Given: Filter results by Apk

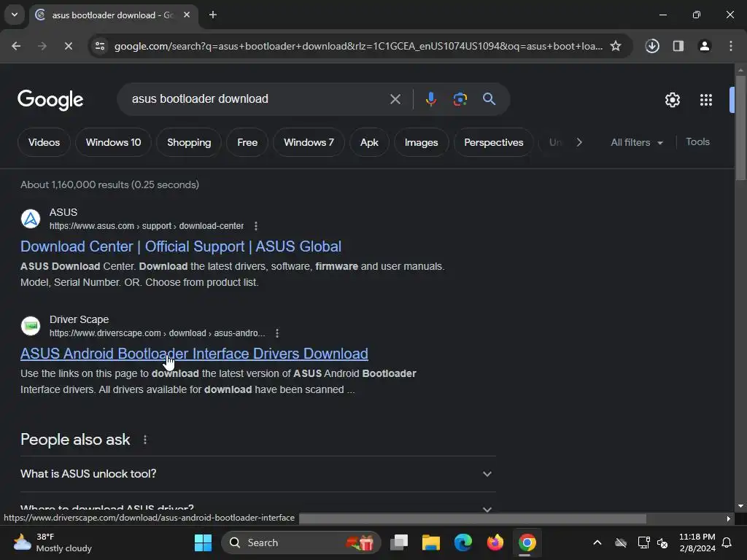Looking at the screenshot, I should 369,142.
